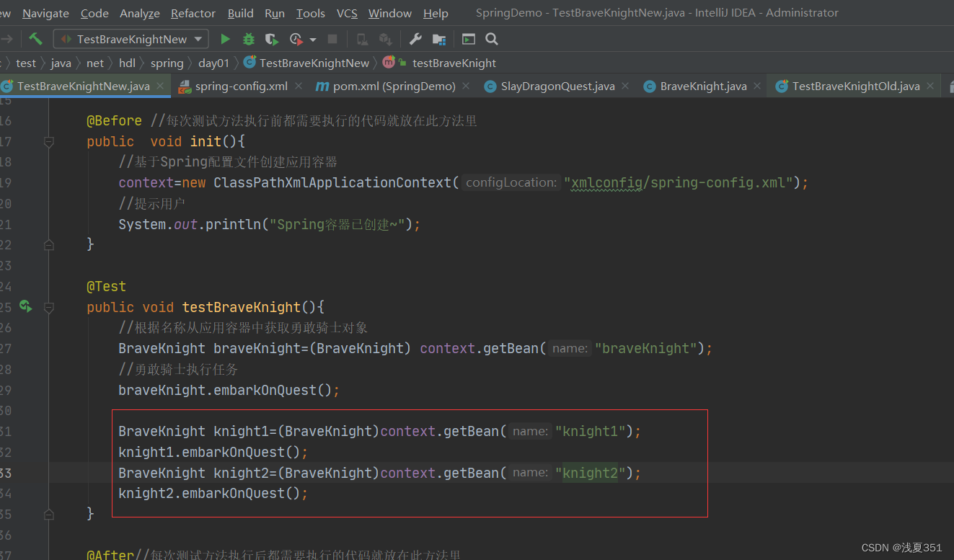Click the "braveKnight" string literal
This screenshot has width=954, height=560.
(x=645, y=348)
